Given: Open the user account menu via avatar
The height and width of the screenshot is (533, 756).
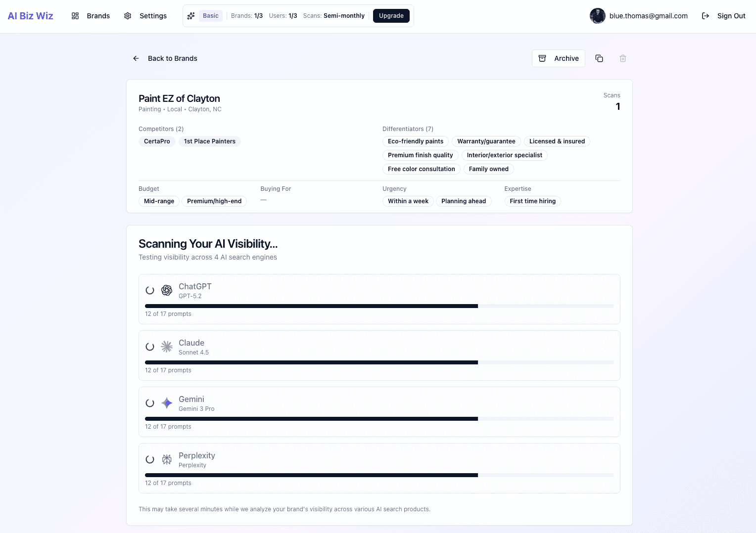Looking at the screenshot, I should (x=597, y=16).
